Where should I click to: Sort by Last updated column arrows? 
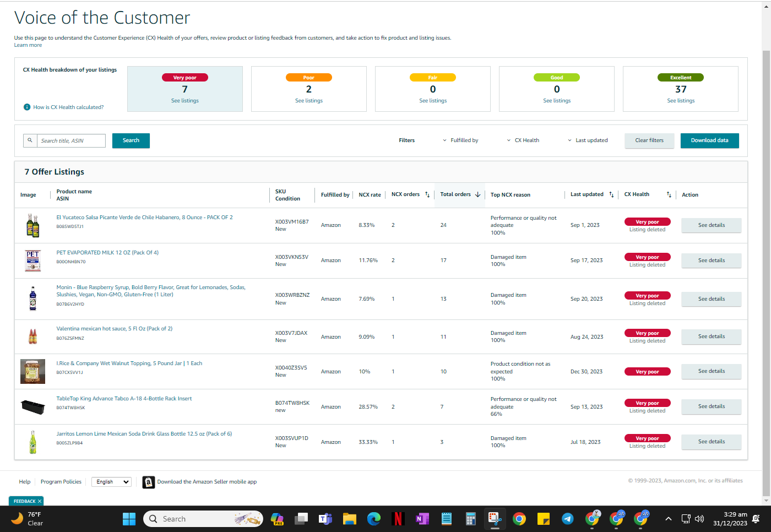click(x=611, y=194)
